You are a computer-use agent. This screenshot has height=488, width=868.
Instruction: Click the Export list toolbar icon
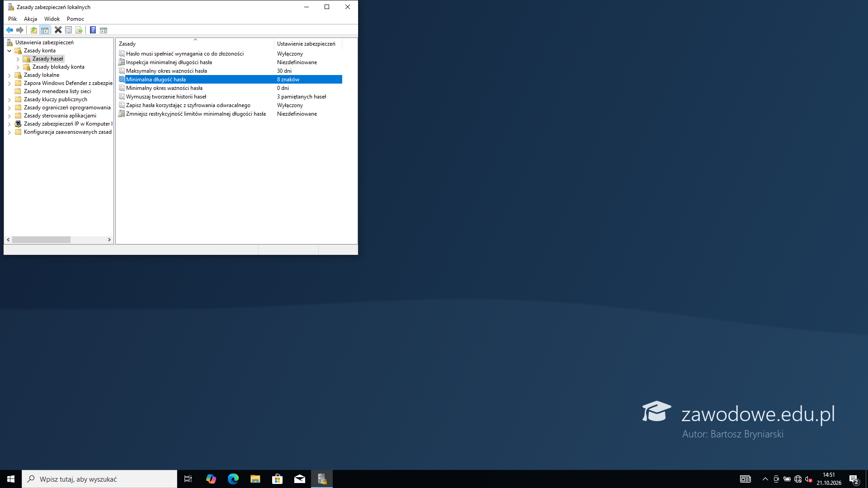[79, 30]
